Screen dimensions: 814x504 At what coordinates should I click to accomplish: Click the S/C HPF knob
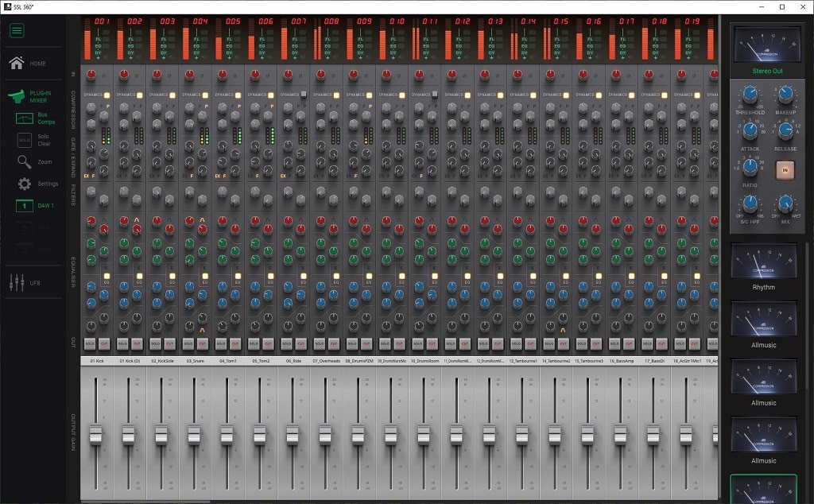750,203
